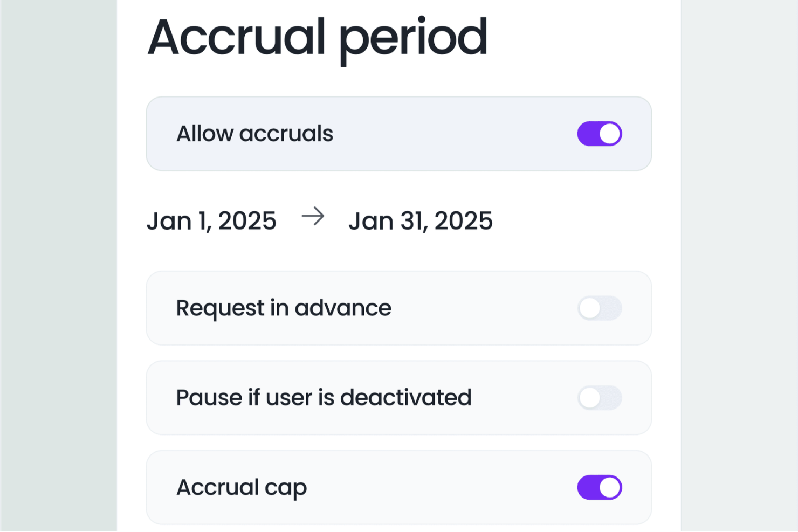Viewport: 798px width, 532px height.
Task: Open the Jan 31, 2025 end date
Action: (x=420, y=221)
